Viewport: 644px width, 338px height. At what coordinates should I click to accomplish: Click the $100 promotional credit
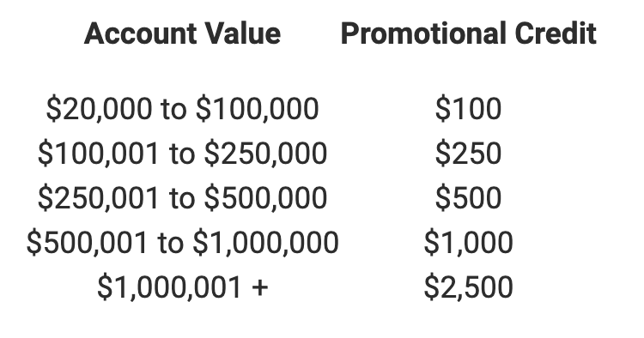[x=468, y=109]
